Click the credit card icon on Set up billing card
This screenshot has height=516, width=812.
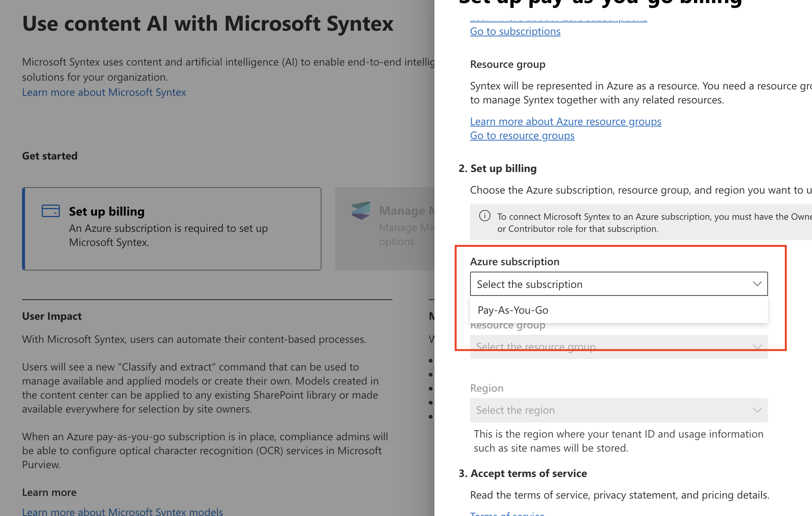click(x=50, y=211)
